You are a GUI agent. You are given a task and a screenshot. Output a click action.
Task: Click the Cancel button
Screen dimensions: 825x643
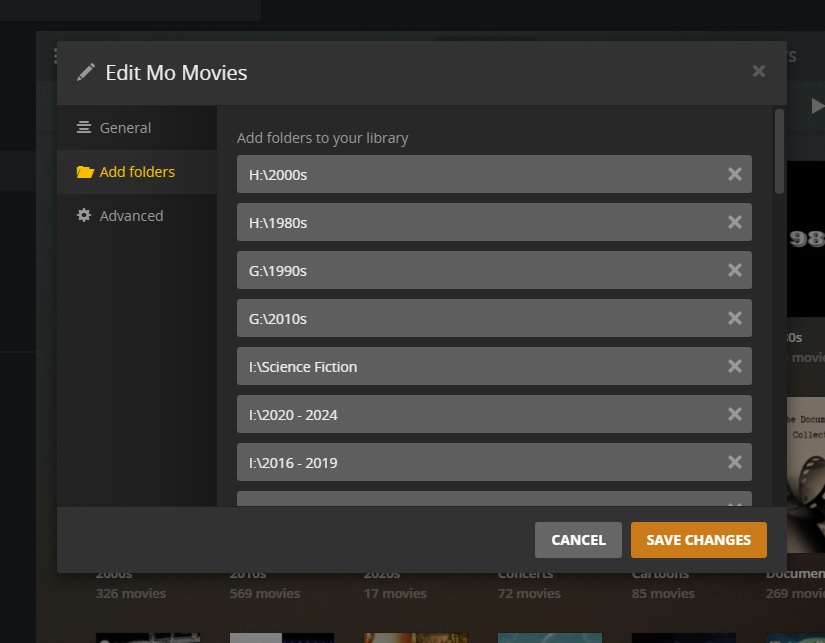(578, 540)
